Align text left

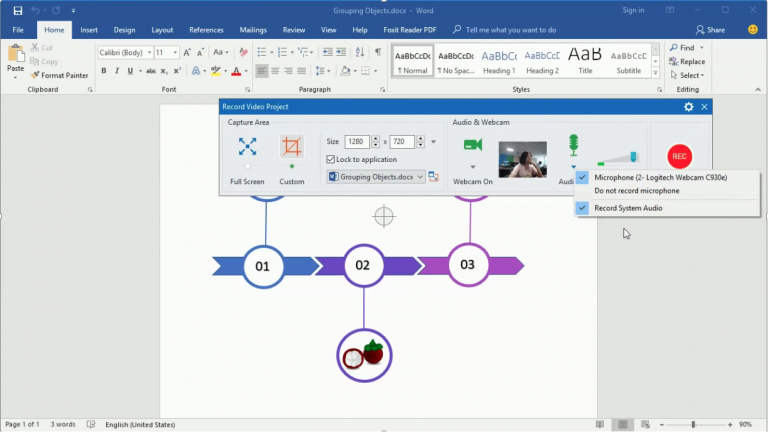point(262,71)
